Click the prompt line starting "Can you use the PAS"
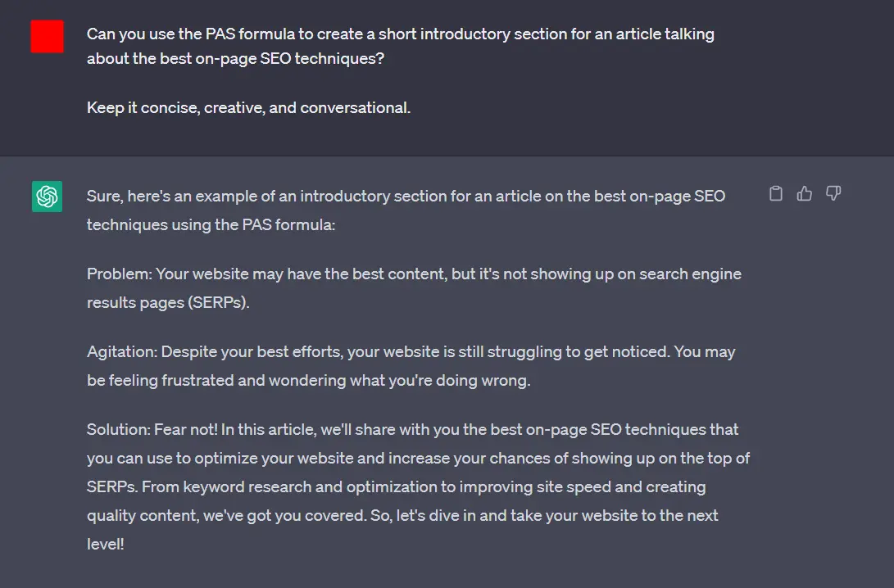894x588 pixels. 400,34
